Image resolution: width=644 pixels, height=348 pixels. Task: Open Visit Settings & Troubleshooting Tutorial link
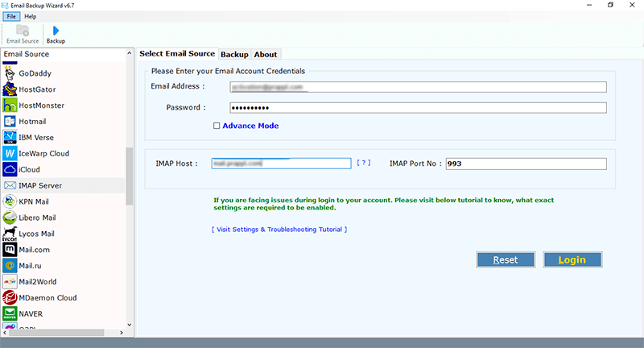(279, 230)
